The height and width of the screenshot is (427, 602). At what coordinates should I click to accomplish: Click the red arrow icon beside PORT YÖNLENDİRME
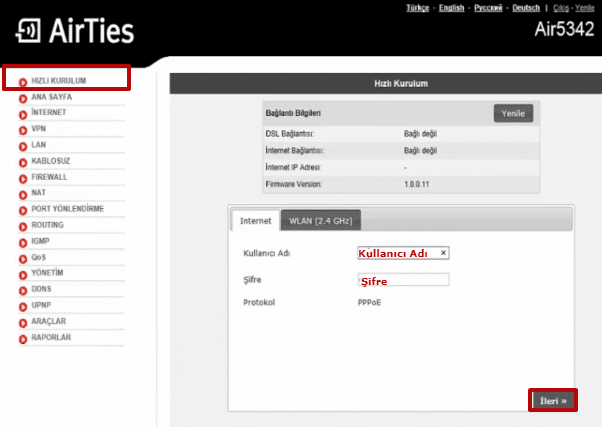tap(23, 210)
